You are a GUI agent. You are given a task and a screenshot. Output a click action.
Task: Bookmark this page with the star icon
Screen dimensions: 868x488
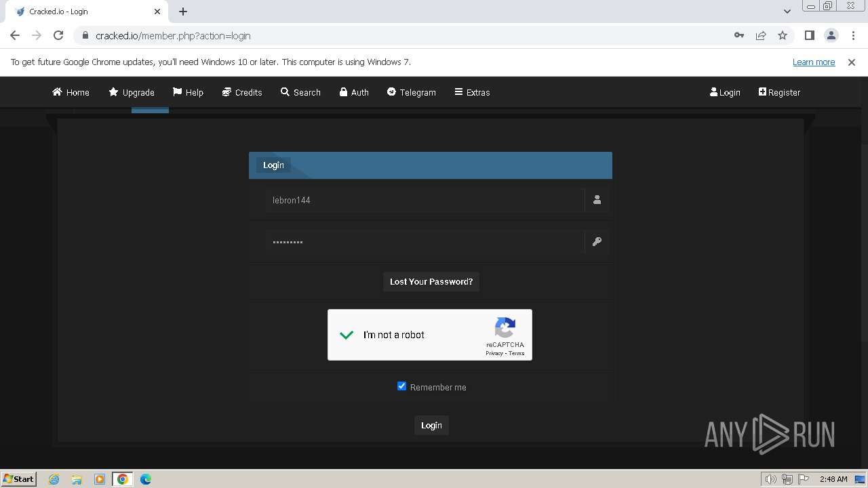click(783, 35)
